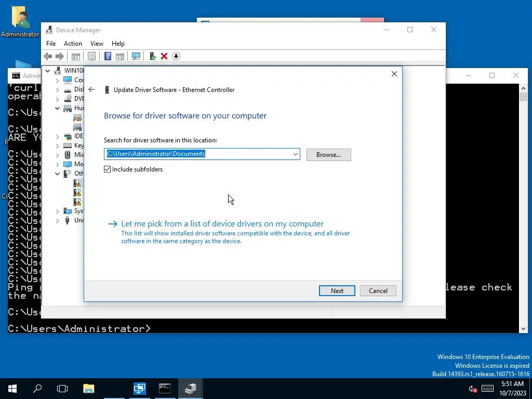This screenshot has height=399, width=532.
Task: Click Let me pick from a list link
Action: point(222,223)
